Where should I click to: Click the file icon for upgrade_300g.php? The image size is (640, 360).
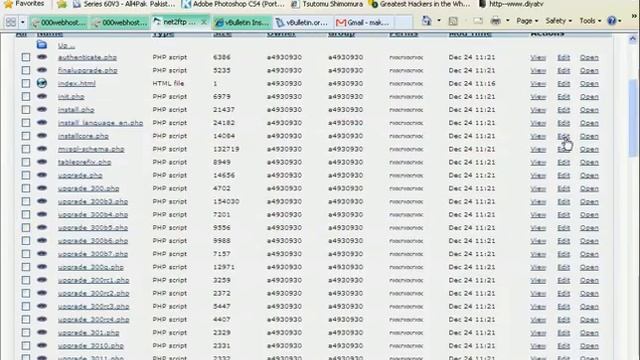click(42, 267)
